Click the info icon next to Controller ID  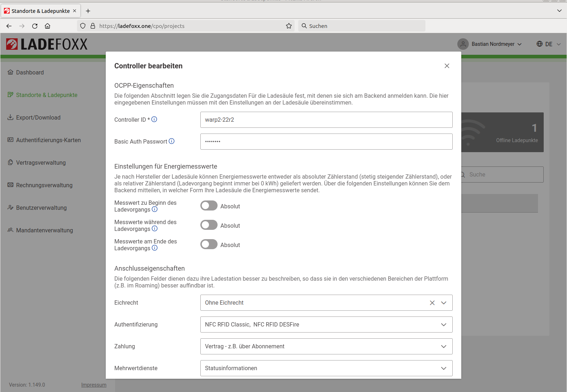(154, 120)
